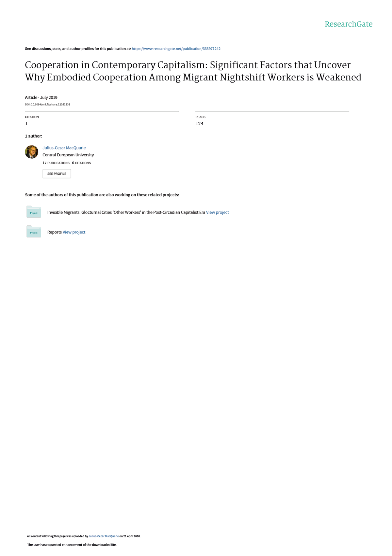This screenshot has height=556, width=392.
Task: Click the ResearchGate logo
Action: 349,24
